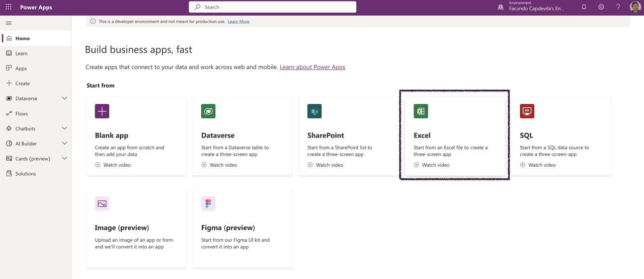Go to Home in the navigation

click(x=36, y=38)
